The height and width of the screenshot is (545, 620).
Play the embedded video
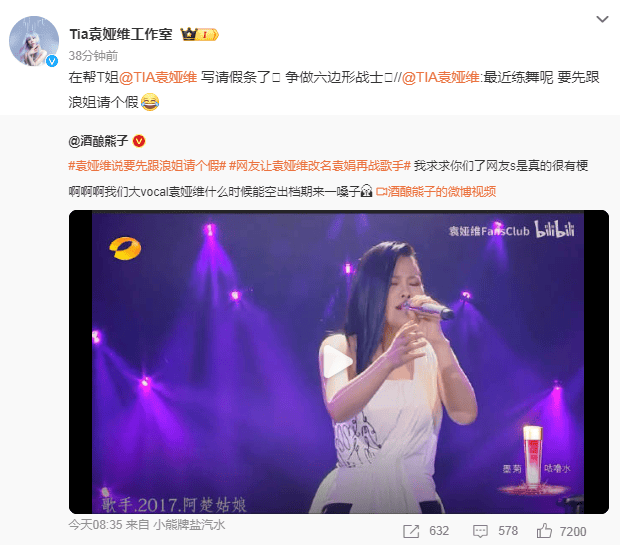pyautogui.click(x=338, y=361)
